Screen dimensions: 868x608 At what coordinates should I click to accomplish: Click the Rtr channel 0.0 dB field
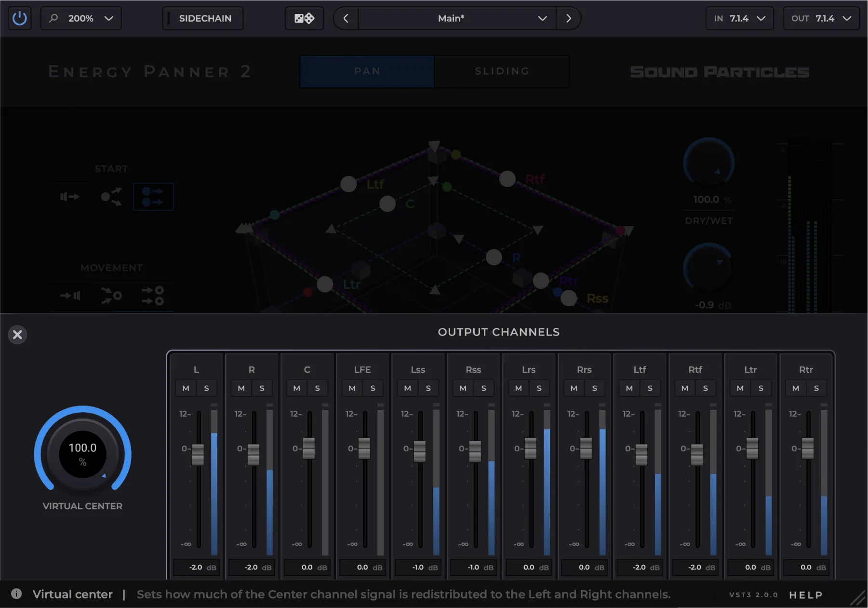(x=806, y=567)
